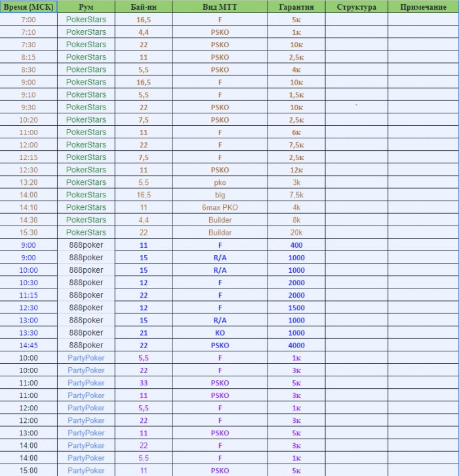This screenshot has height=476, width=459.
Task: Click the buy-in value 21
Action: (x=144, y=332)
